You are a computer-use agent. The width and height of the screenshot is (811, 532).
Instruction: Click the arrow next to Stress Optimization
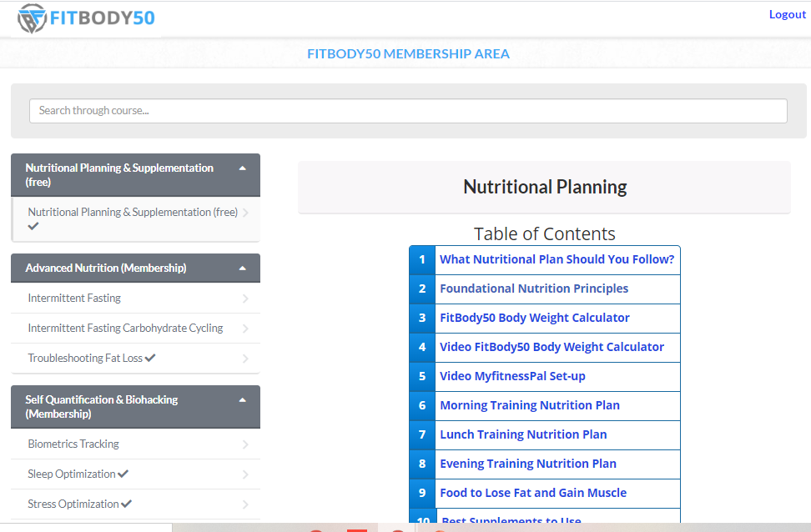[x=245, y=504]
